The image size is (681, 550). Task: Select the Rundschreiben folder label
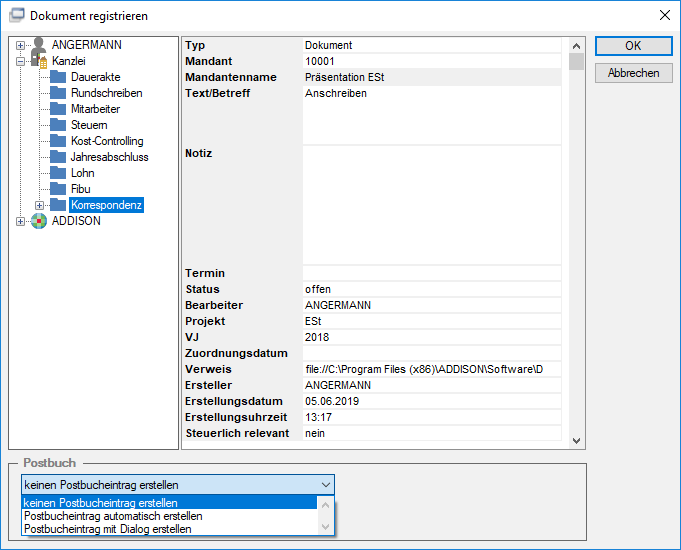pyautogui.click(x=106, y=93)
